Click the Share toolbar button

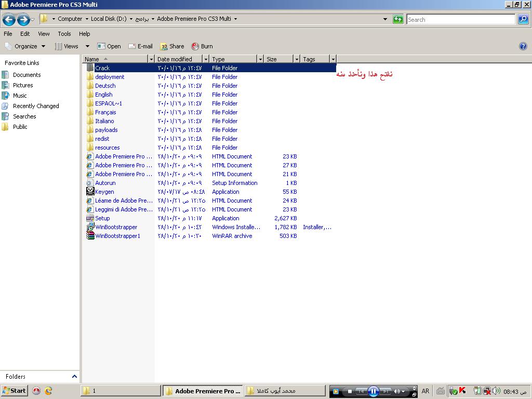click(x=172, y=46)
